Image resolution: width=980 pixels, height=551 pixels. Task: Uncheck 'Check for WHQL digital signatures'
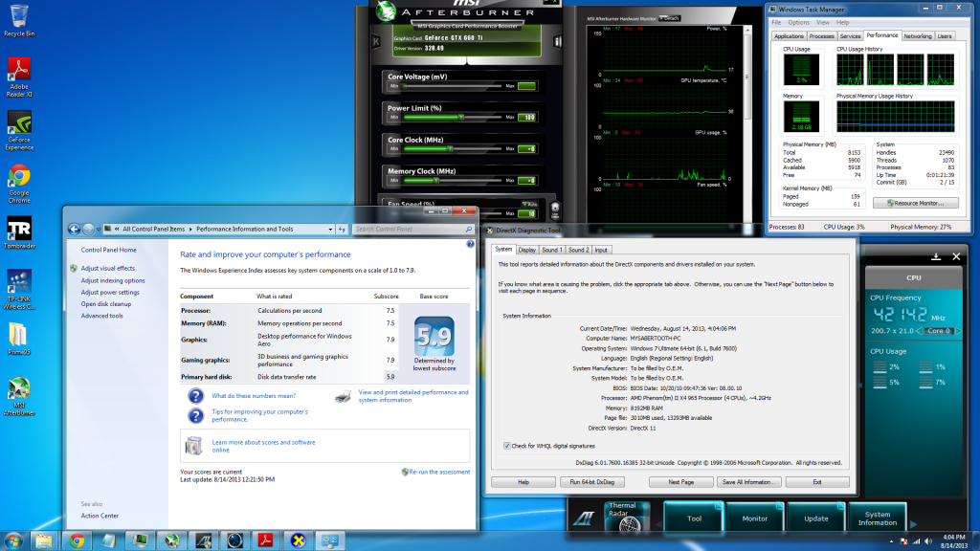pos(507,446)
